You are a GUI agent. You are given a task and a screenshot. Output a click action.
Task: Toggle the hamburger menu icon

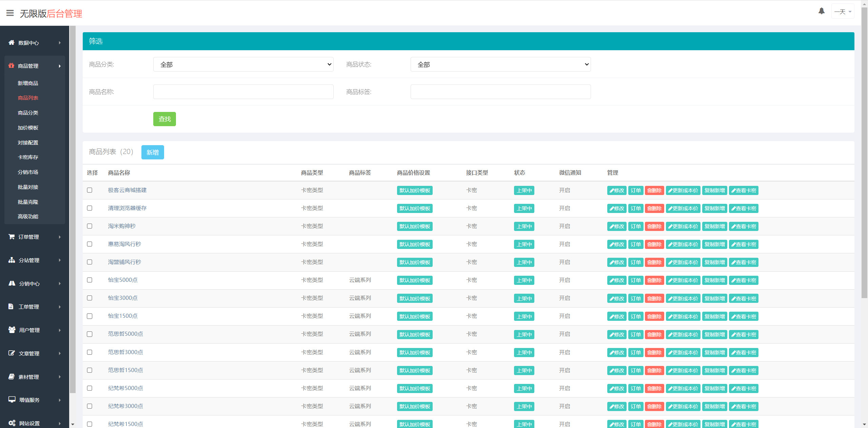[x=10, y=13]
